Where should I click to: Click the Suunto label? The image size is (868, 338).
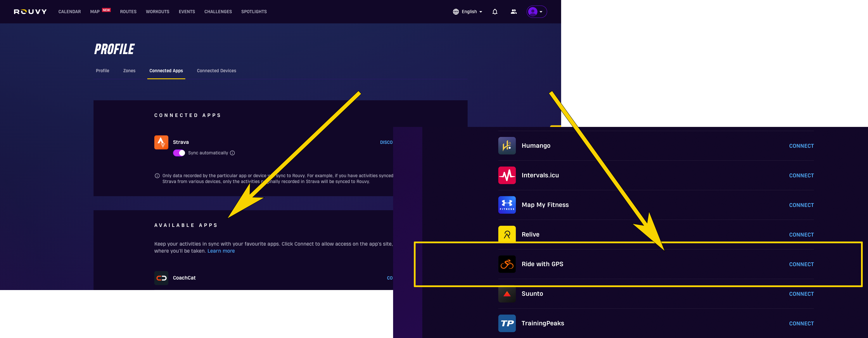coord(532,294)
